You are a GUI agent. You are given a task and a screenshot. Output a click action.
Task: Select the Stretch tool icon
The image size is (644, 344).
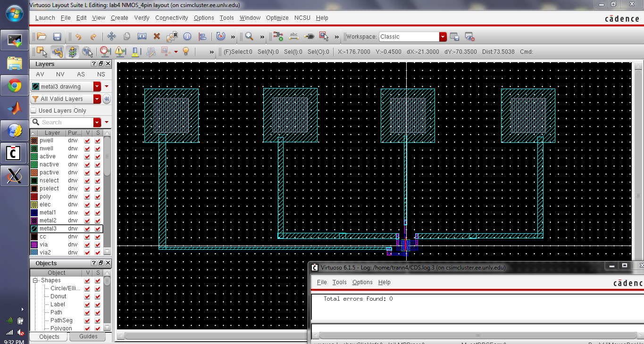(142, 36)
